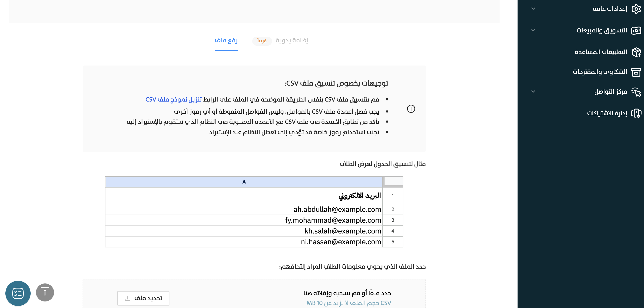Open the تنزيل نموذج ملف CSV link
Image resolution: width=644 pixels, height=308 pixels.
click(173, 100)
